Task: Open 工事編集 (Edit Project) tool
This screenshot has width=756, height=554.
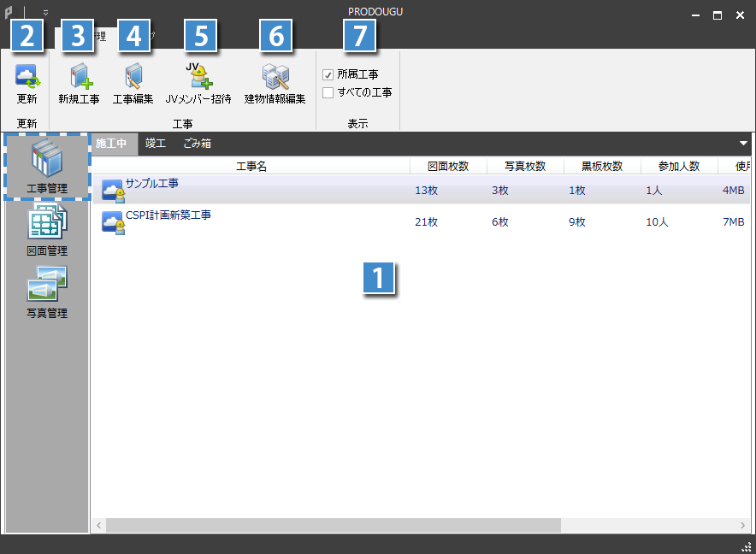Action: click(134, 82)
